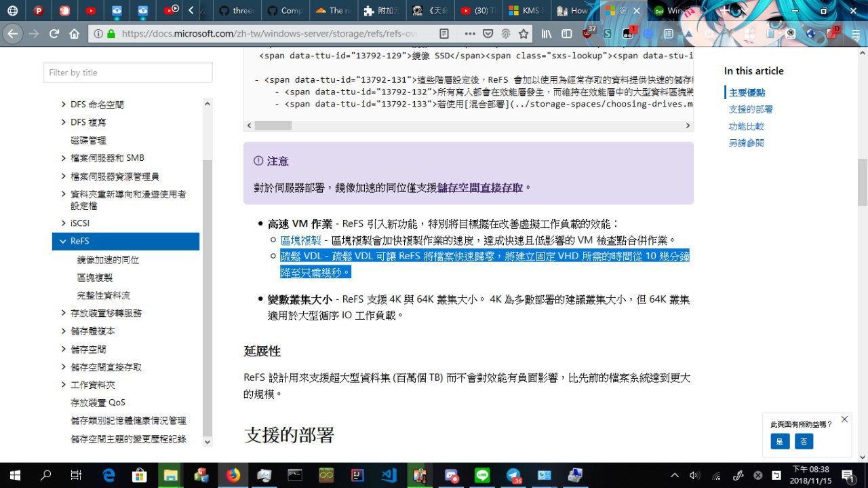
Task: Switch to Firefox on the taskbar
Action: point(233,475)
